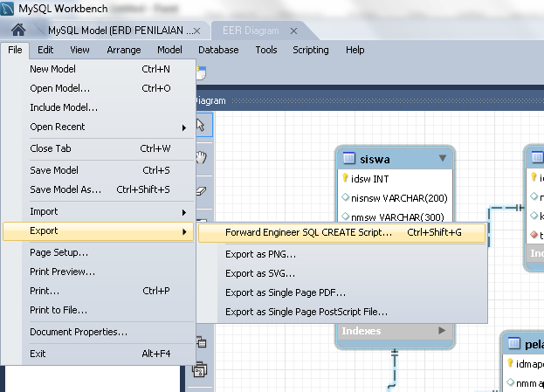Collapse the siswa table
The height and width of the screenshot is (392, 544).
(x=443, y=158)
